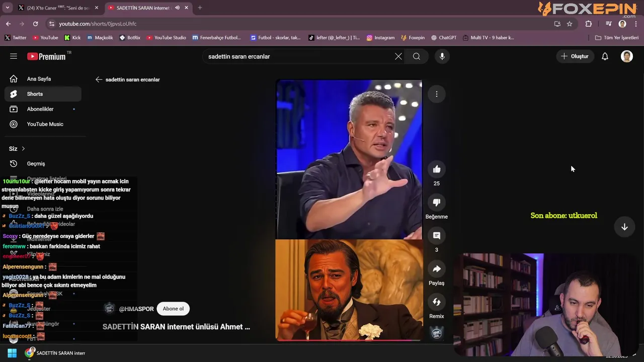Open Abonelikler in the sidebar

[x=43, y=109]
